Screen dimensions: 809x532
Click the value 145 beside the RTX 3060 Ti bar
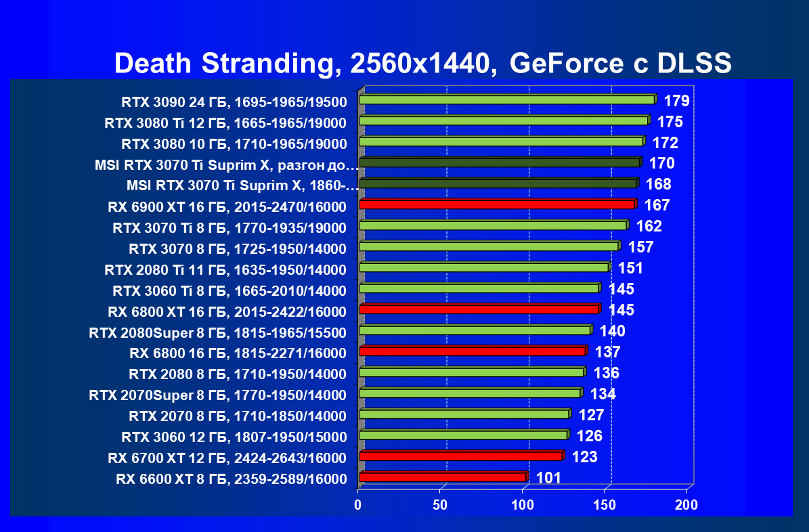tap(621, 290)
